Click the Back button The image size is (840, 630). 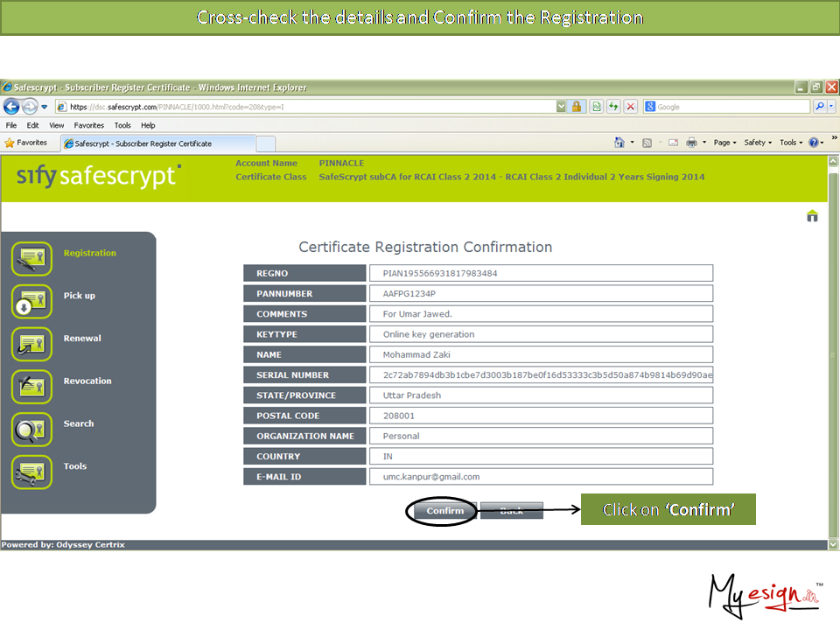(x=512, y=511)
